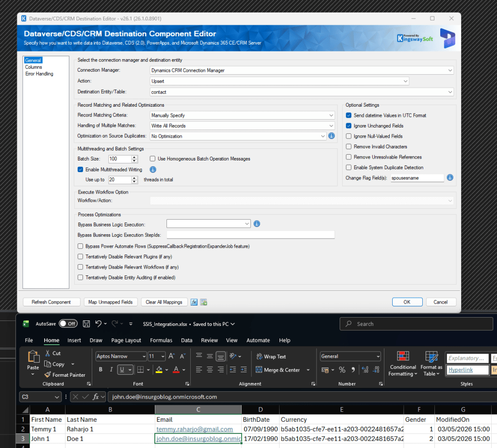Click the Excel fill color button
The height and width of the screenshot is (448, 497).
click(159, 369)
